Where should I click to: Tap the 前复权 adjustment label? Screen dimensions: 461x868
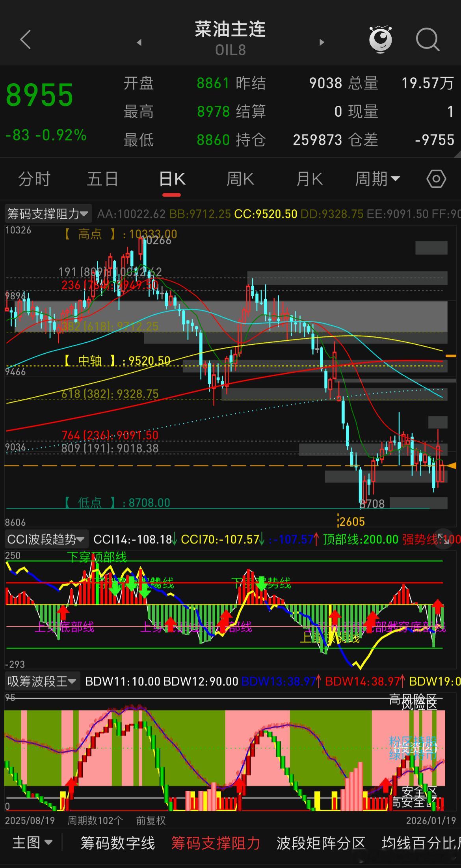(x=151, y=820)
